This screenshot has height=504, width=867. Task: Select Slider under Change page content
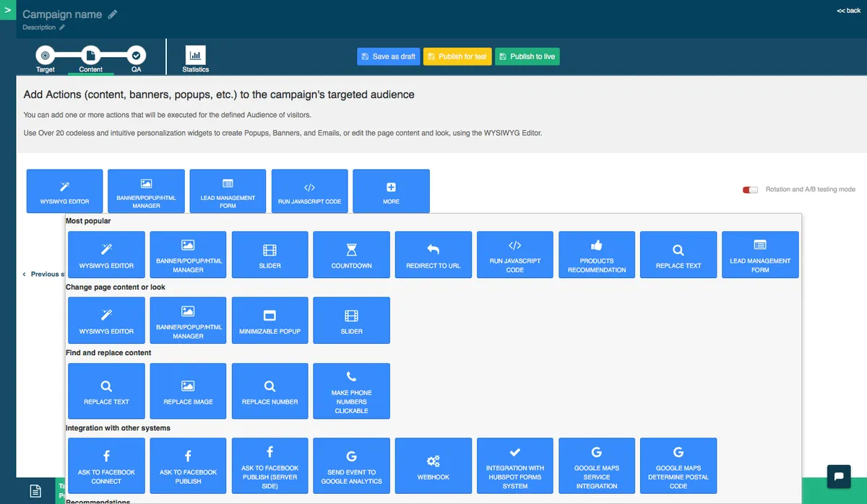351,321
